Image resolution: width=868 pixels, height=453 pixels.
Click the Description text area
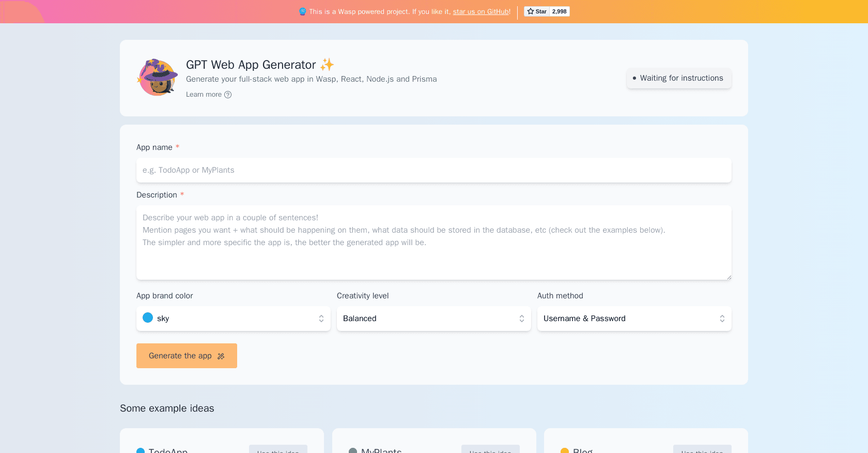click(434, 243)
